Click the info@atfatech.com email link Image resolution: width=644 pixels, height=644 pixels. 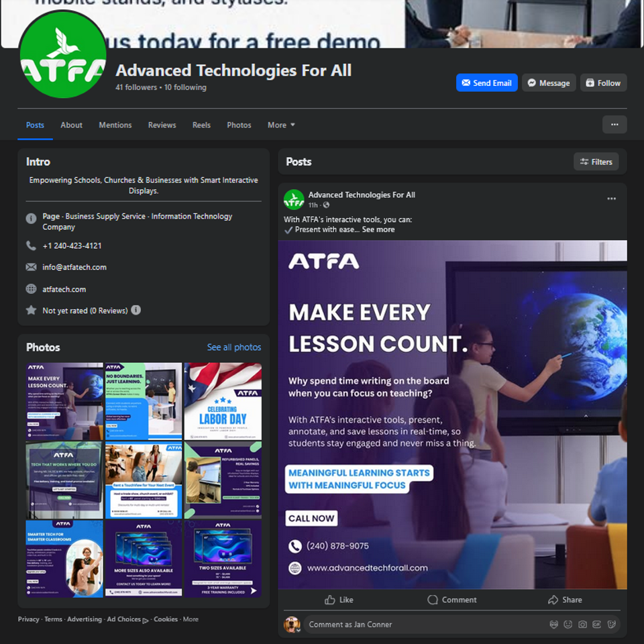pyautogui.click(x=74, y=267)
